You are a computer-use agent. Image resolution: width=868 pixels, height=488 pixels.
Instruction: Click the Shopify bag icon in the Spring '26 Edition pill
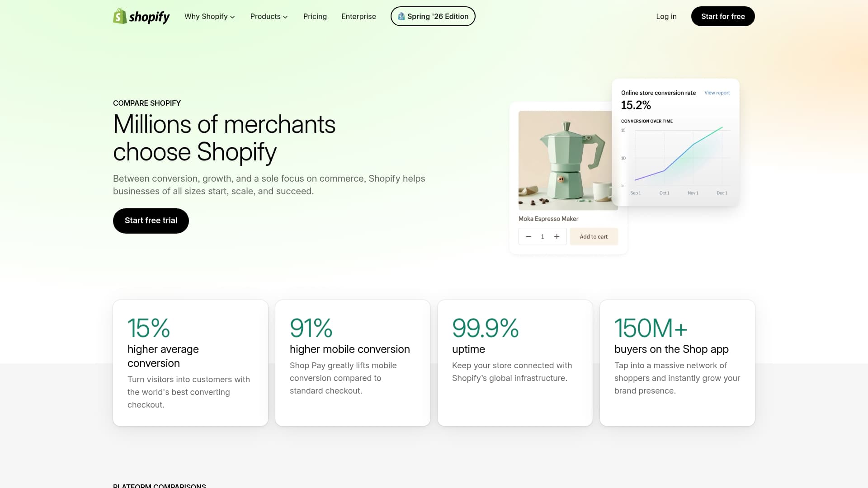[x=401, y=16]
